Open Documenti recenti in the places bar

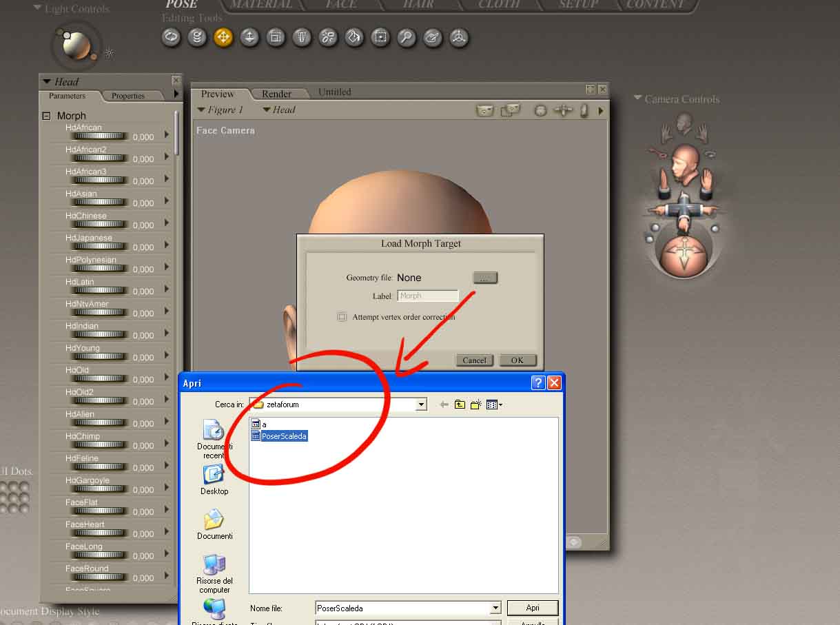[x=214, y=440]
